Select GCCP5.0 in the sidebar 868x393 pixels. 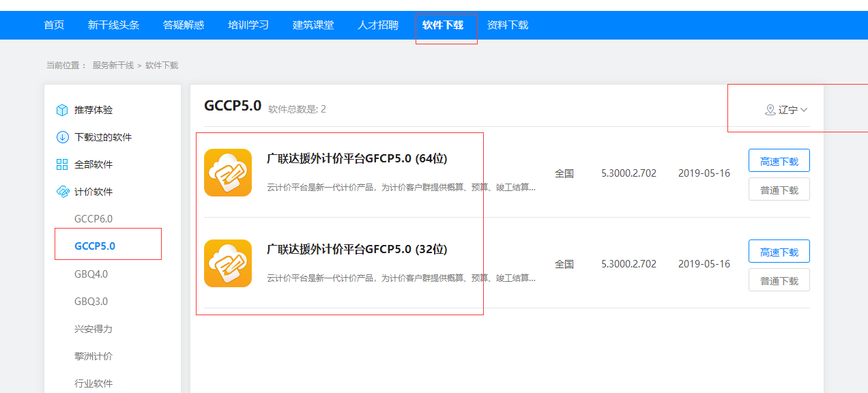[x=95, y=246]
